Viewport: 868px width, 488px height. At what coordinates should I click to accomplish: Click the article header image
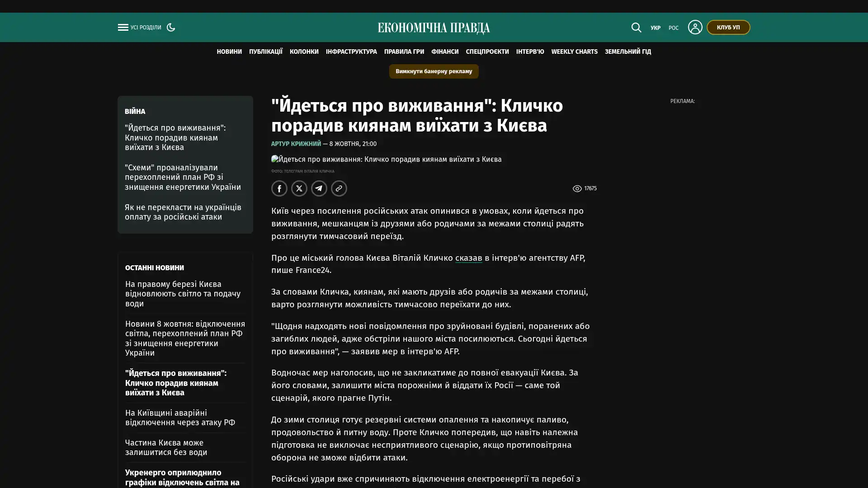[x=386, y=160]
